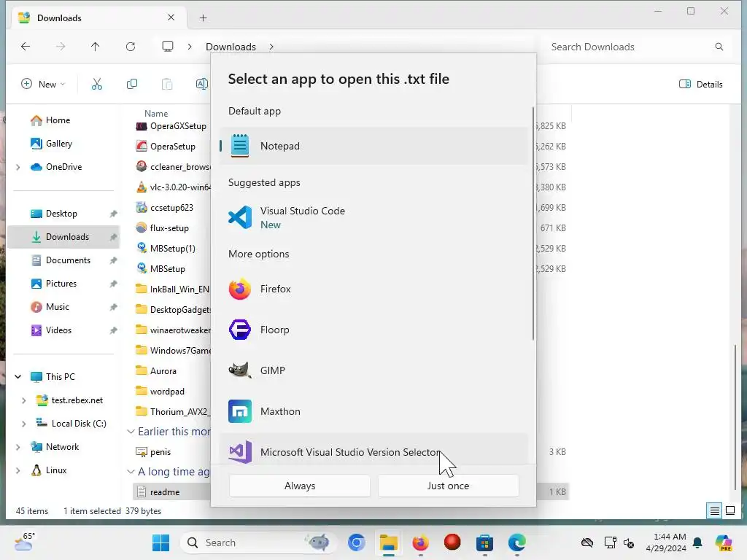Click the Paste icon in Explorer toolbar
Viewport: 747px width, 560px height.
[167, 85]
